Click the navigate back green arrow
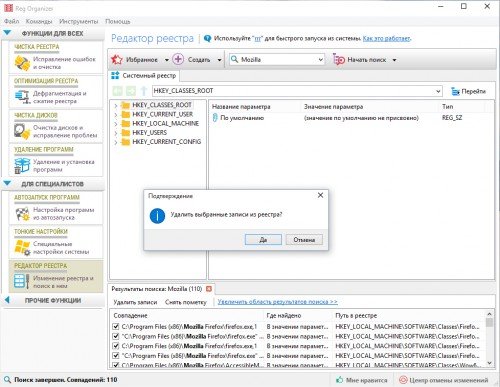The height and width of the screenshot is (387, 500). pos(117,91)
